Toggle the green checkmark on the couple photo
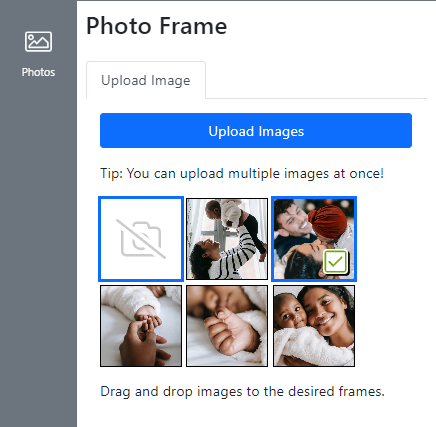436x427 pixels. [x=335, y=262]
